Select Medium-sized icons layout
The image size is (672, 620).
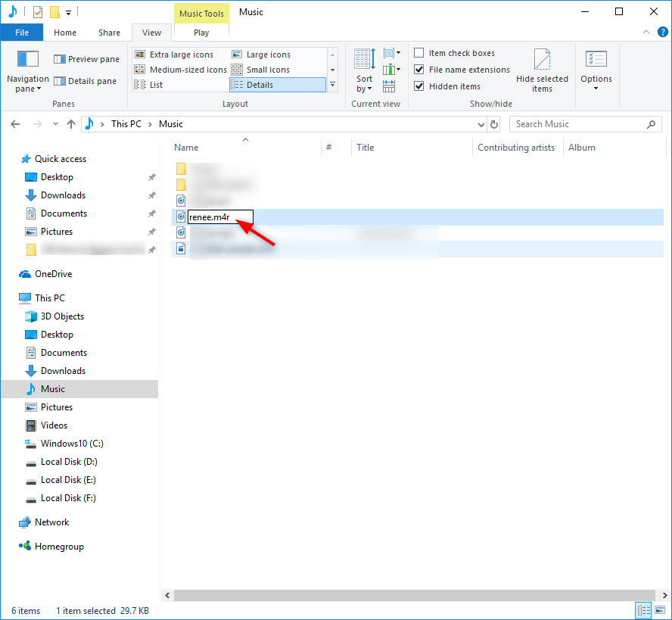click(180, 70)
